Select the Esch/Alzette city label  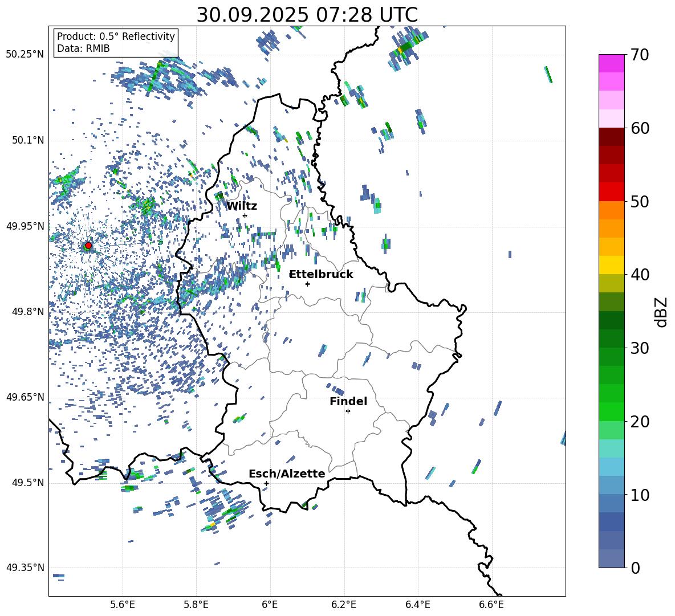point(287,474)
